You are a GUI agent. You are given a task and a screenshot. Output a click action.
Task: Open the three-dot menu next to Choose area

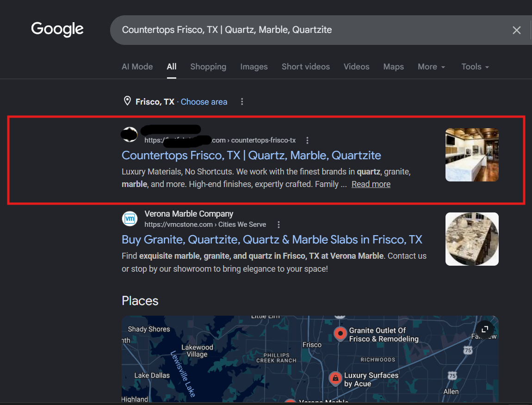(241, 101)
